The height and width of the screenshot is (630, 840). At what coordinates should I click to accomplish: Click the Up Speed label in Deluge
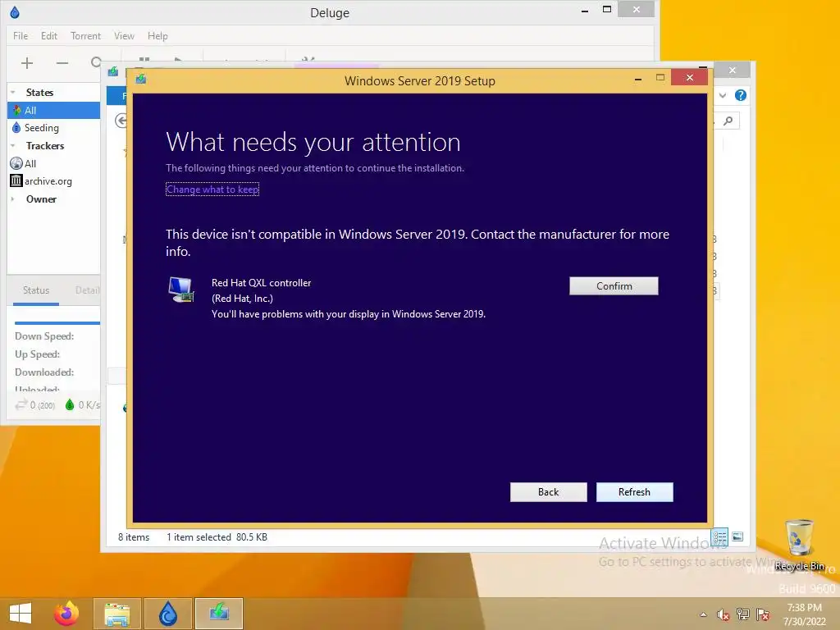(38, 354)
